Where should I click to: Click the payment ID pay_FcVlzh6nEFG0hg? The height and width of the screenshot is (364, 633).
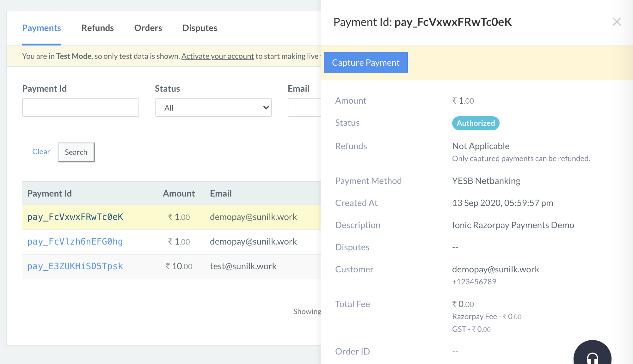pyautogui.click(x=75, y=241)
